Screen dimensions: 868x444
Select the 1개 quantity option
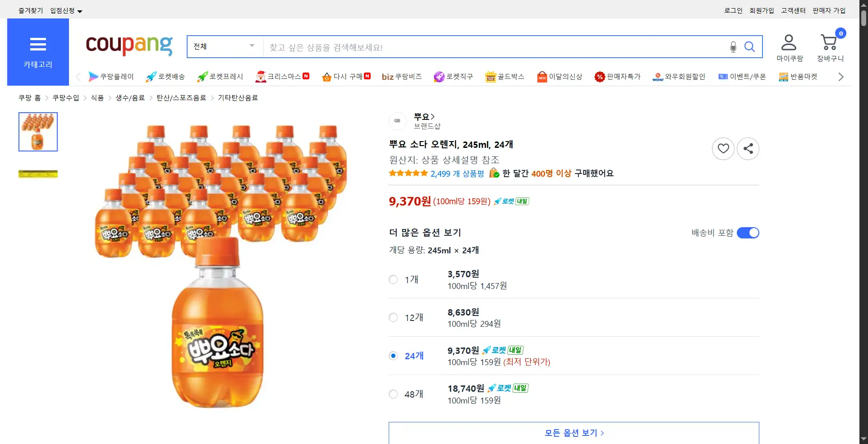coord(393,280)
